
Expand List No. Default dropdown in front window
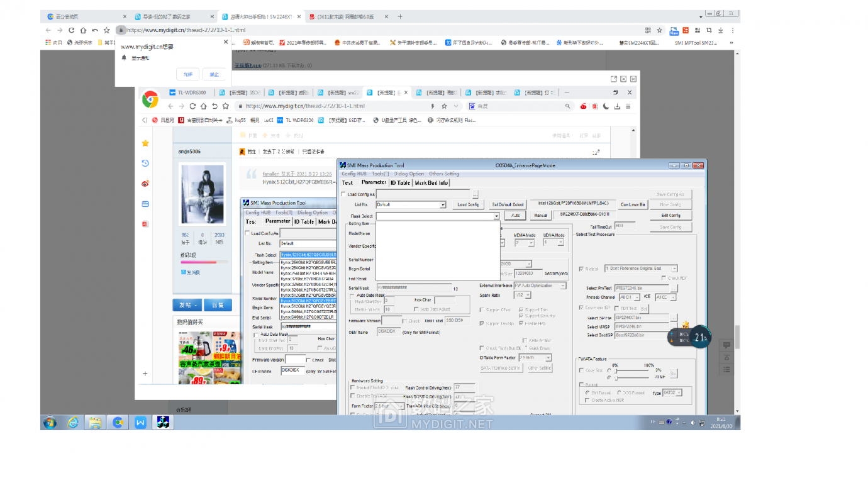pos(443,204)
